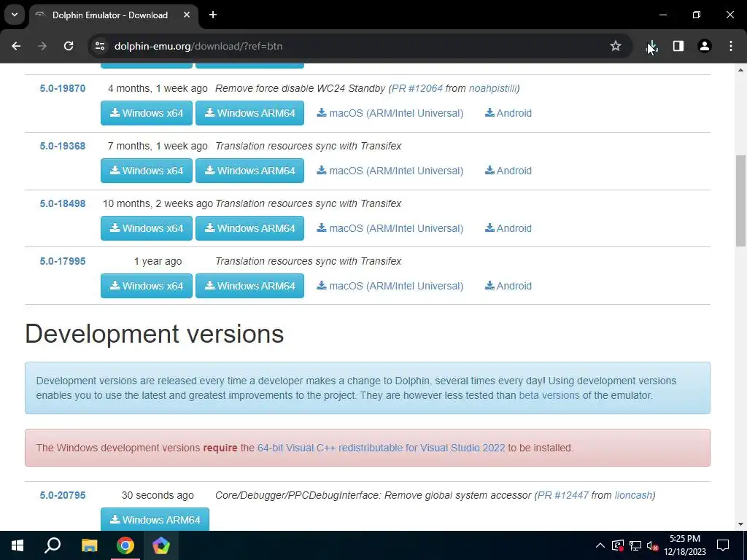Show hidden system tray icons

pyautogui.click(x=600, y=545)
